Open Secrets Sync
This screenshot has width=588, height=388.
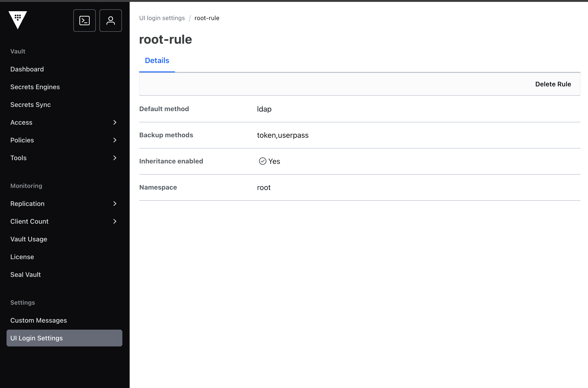30,105
